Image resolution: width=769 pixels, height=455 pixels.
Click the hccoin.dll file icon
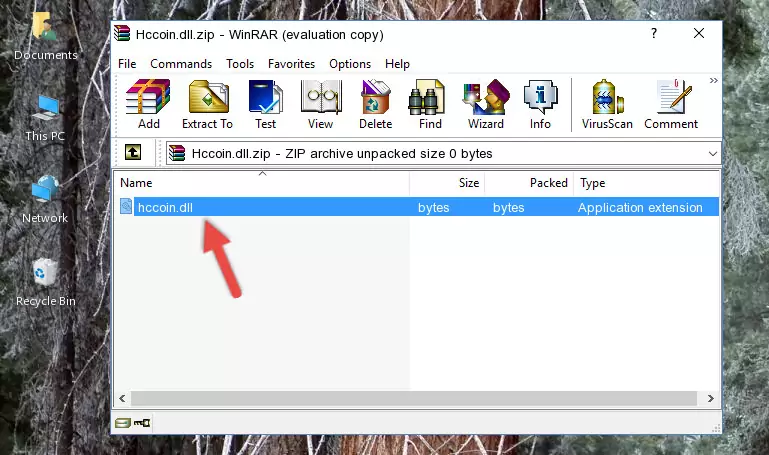(126, 206)
